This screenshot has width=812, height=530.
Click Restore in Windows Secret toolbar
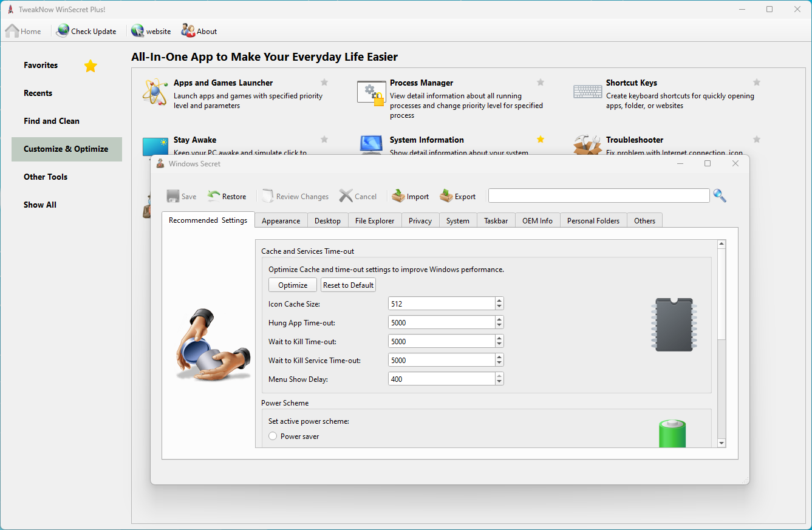pos(227,196)
